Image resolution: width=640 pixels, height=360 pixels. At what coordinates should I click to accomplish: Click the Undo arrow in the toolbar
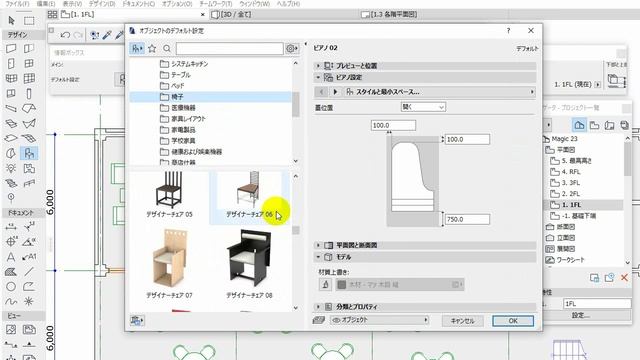(x=65, y=35)
